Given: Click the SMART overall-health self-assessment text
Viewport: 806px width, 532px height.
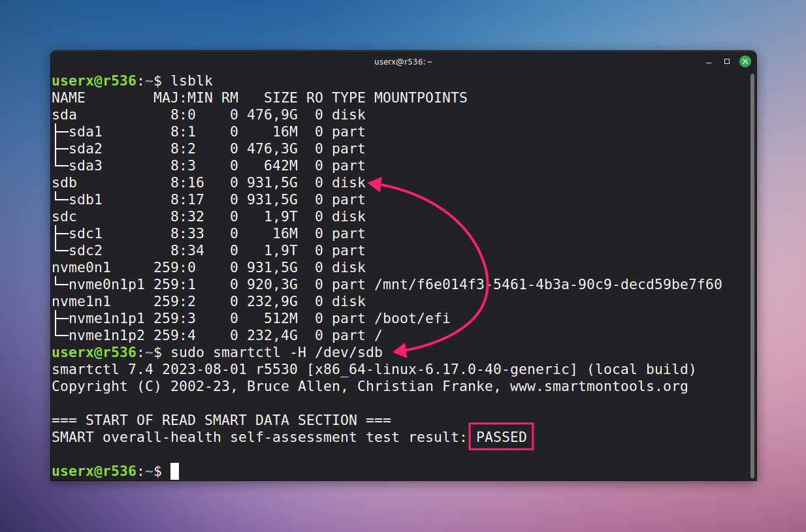Looking at the screenshot, I should (x=259, y=437).
